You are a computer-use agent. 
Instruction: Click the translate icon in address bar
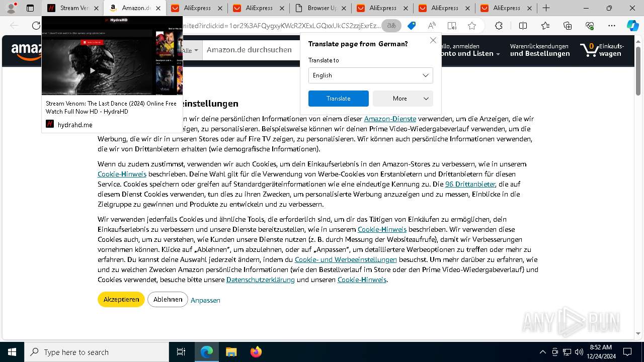pyautogui.click(x=391, y=26)
